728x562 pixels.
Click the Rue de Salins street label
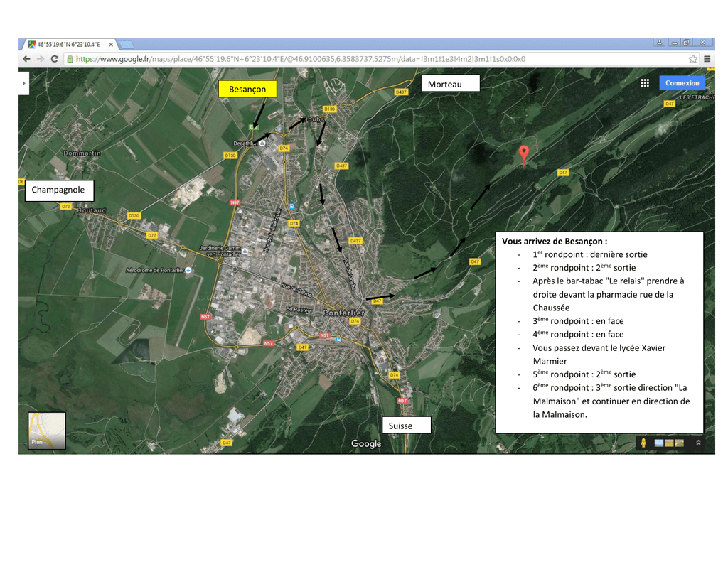pos(296,289)
